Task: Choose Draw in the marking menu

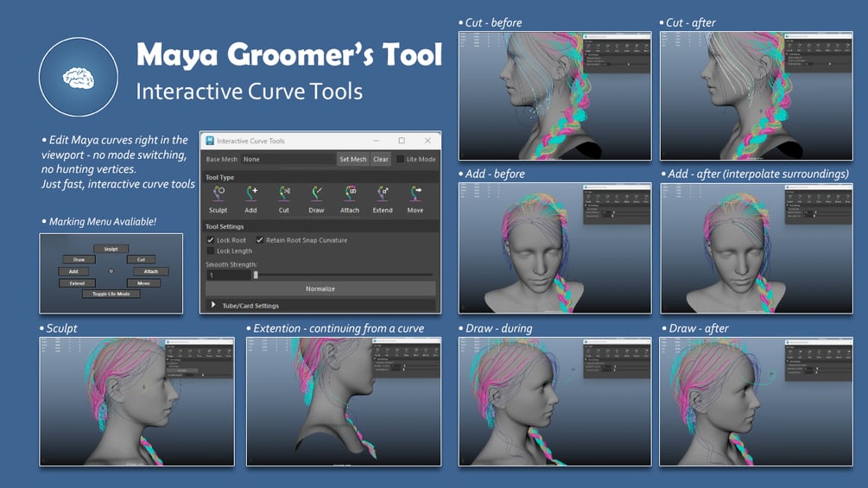Action: tap(79, 259)
